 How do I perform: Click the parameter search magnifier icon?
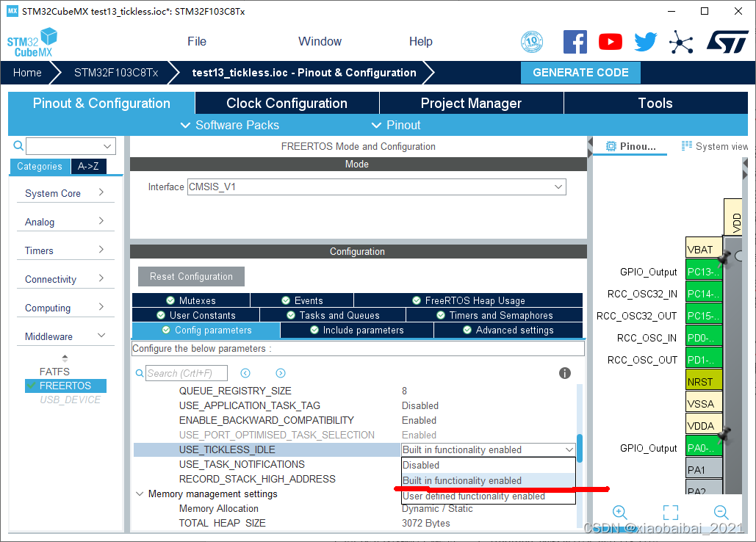140,373
